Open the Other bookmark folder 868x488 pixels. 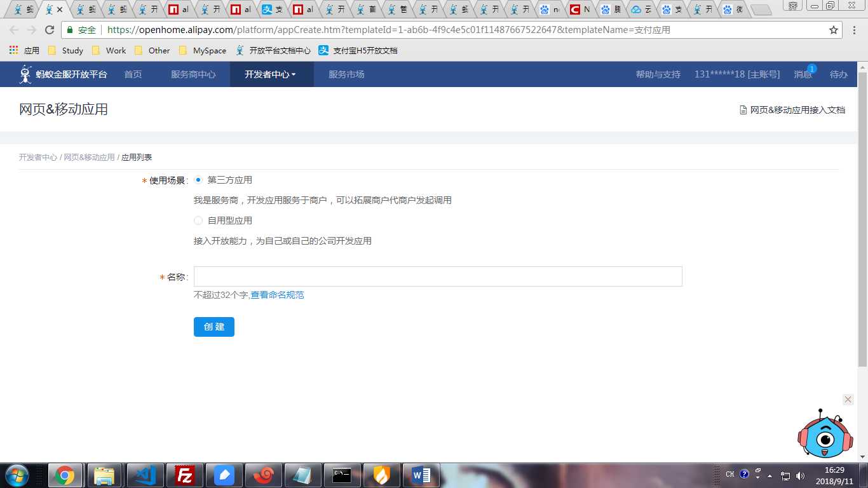click(152, 50)
